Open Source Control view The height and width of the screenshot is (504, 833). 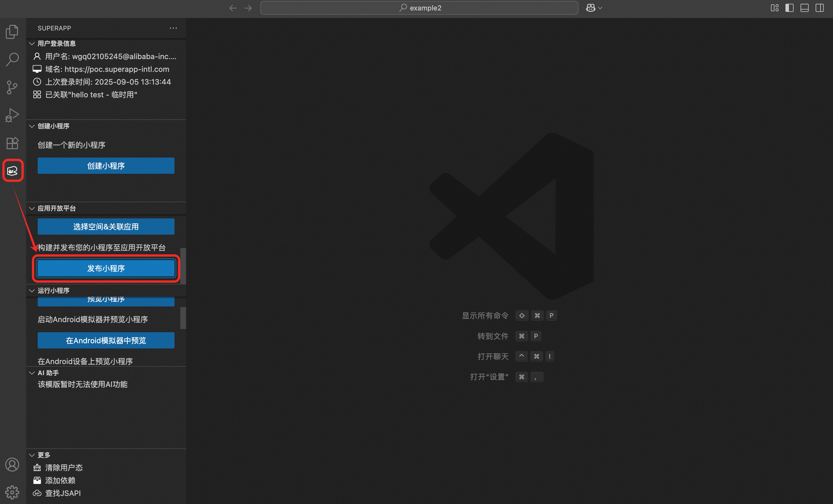12,87
